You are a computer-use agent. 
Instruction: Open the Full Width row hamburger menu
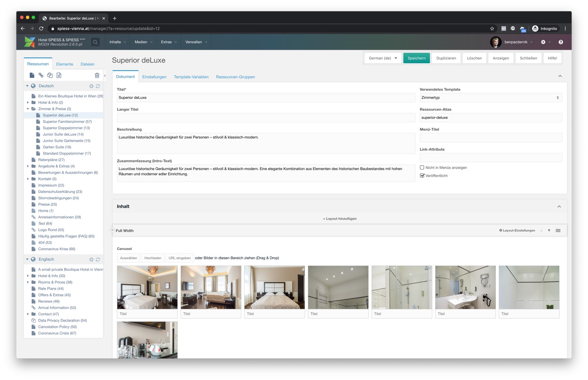(558, 231)
